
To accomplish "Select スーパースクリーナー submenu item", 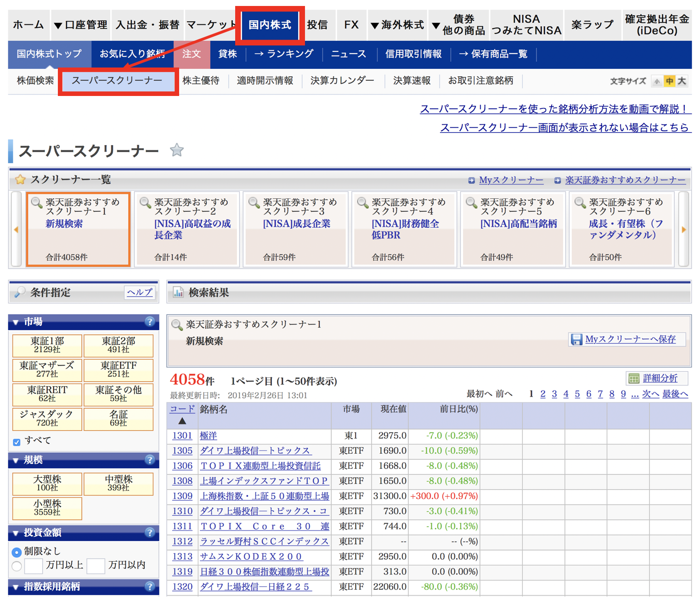I will pyautogui.click(x=118, y=81).
